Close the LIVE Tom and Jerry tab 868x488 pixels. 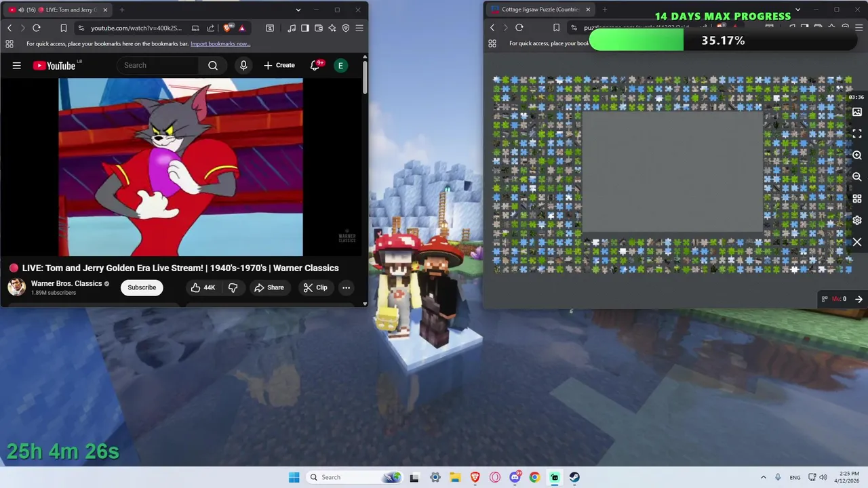pos(104,10)
